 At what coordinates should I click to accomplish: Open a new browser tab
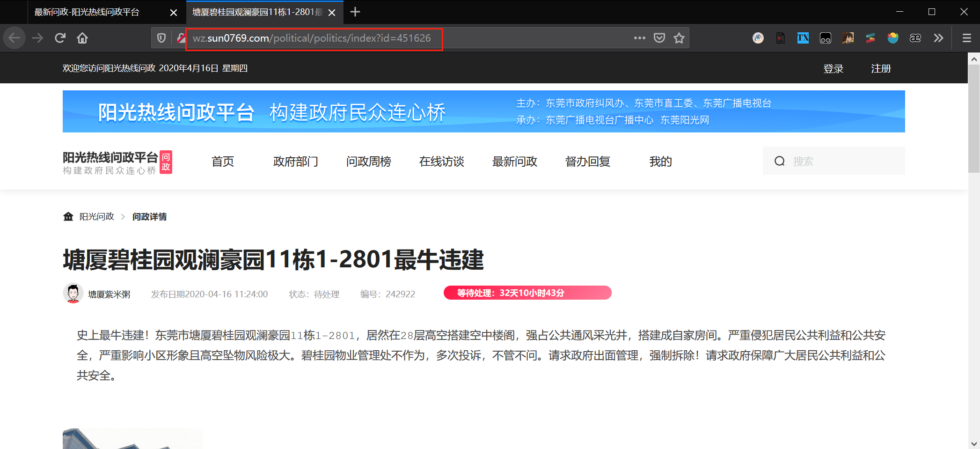(x=355, y=12)
